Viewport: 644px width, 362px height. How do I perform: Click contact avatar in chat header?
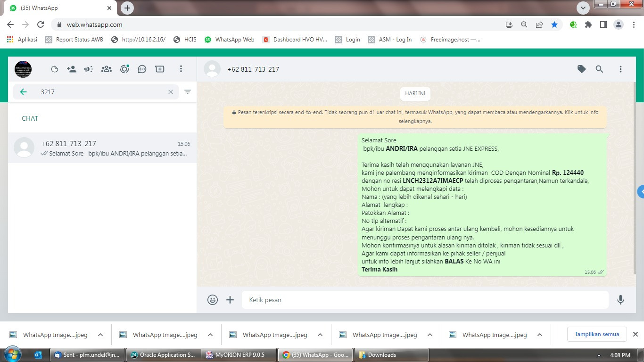click(x=212, y=69)
